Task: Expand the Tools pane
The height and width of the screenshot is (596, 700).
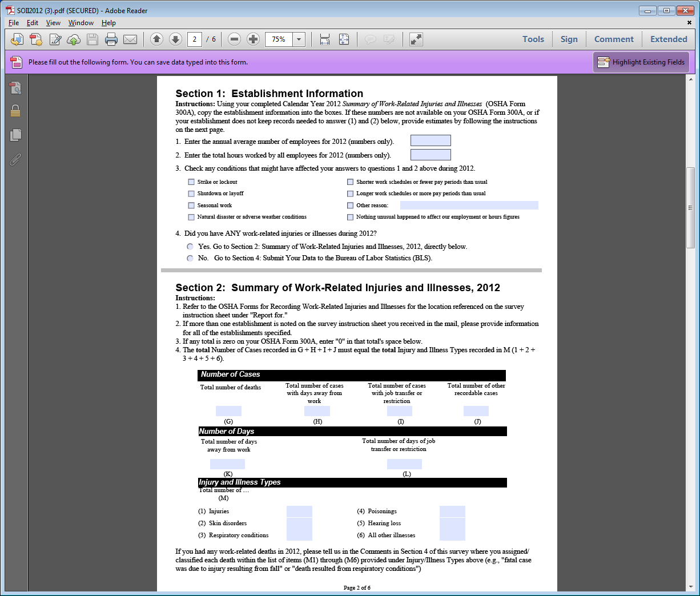Action: 533,39
